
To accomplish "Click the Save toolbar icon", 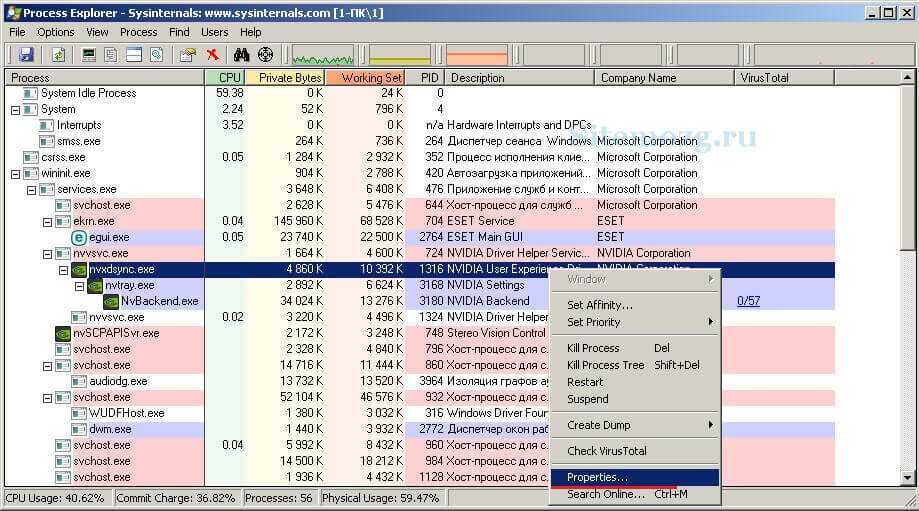I will click(x=26, y=54).
